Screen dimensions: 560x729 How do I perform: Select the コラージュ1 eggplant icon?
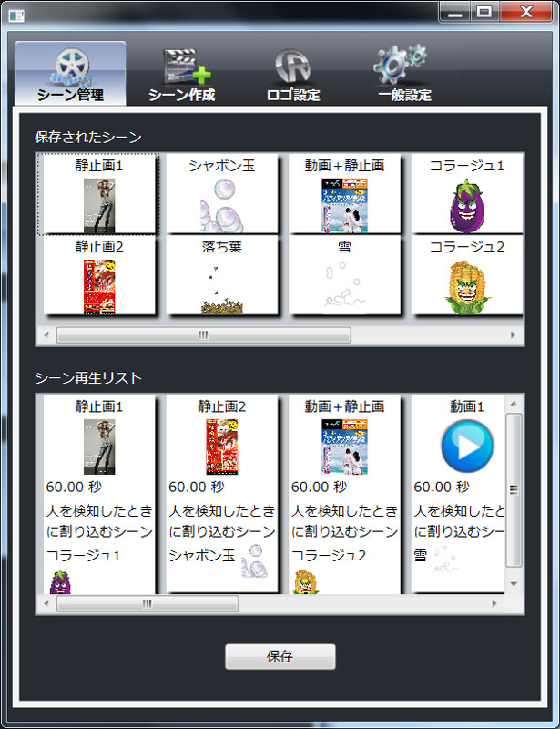pyautogui.click(x=466, y=202)
